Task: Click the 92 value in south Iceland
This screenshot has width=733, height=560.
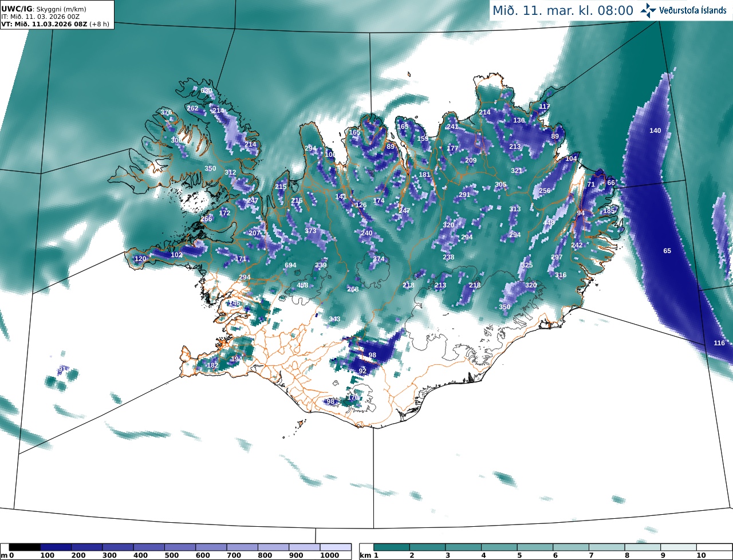Action: pyautogui.click(x=362, y=371)
